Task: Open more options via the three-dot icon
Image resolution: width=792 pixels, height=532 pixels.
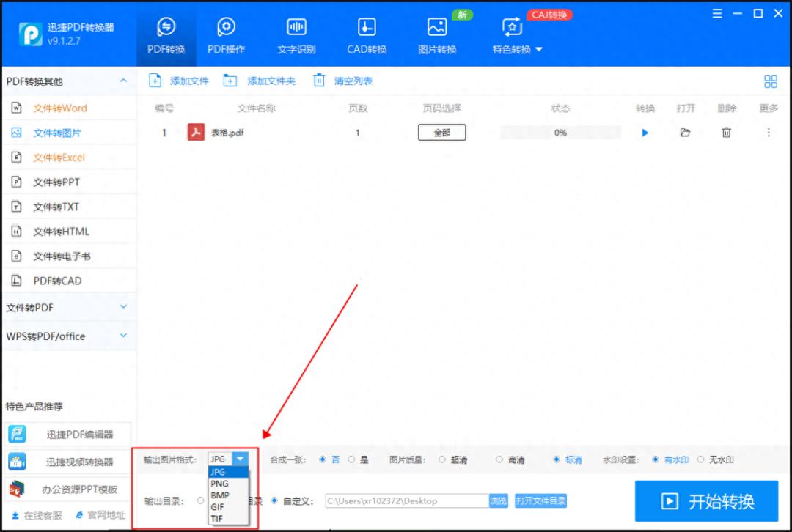Action: 768,133
